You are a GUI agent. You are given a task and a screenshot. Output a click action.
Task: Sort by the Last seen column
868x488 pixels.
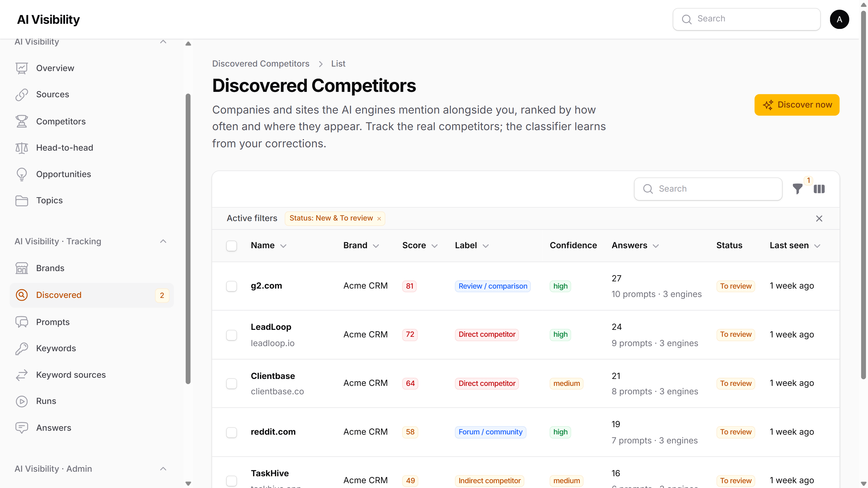click(x=795, y=246)
